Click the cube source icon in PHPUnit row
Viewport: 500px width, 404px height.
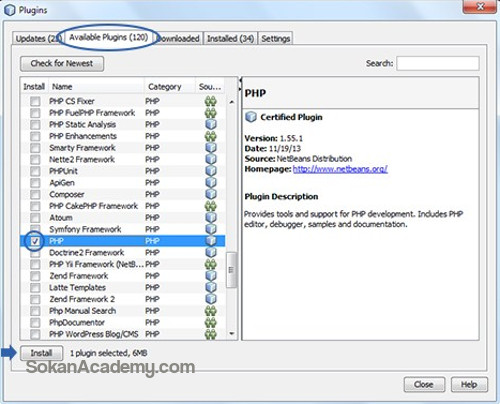click(211, 171)
